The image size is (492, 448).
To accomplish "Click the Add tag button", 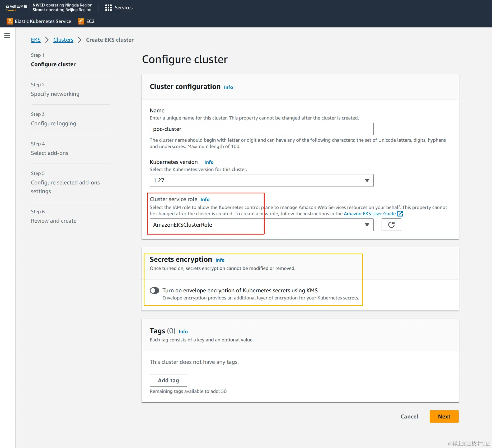I will (168, 380).
